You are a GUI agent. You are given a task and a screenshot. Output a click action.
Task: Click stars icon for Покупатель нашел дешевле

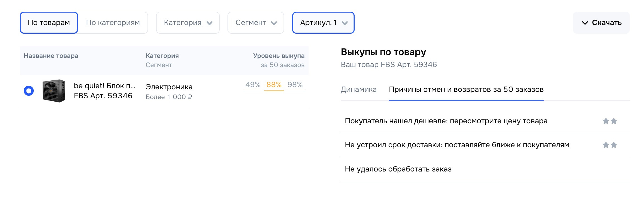610,121
